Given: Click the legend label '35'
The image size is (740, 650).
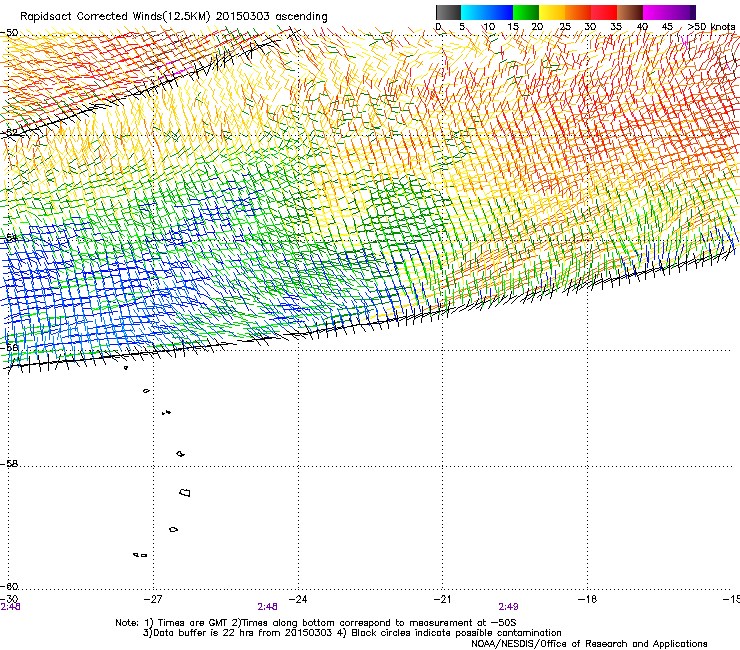Looking at the screenshot, I should pos(616,27).
